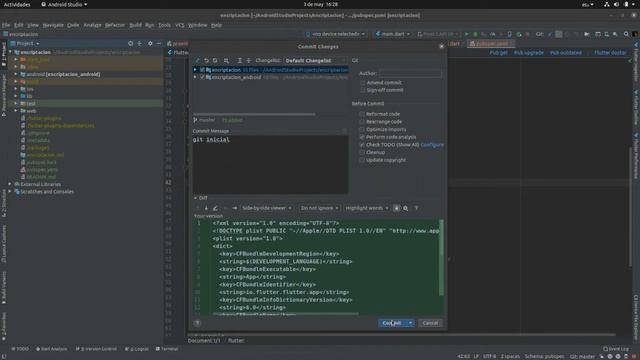
Task: Enable Cleanup checkbox
Action: tap(362, 152)
